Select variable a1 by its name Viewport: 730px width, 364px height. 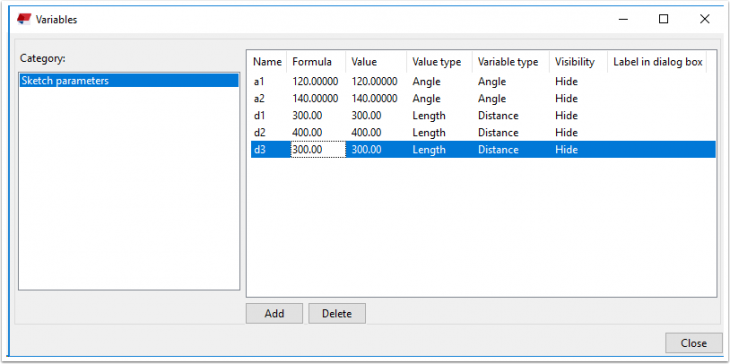(x=259, y=81)
